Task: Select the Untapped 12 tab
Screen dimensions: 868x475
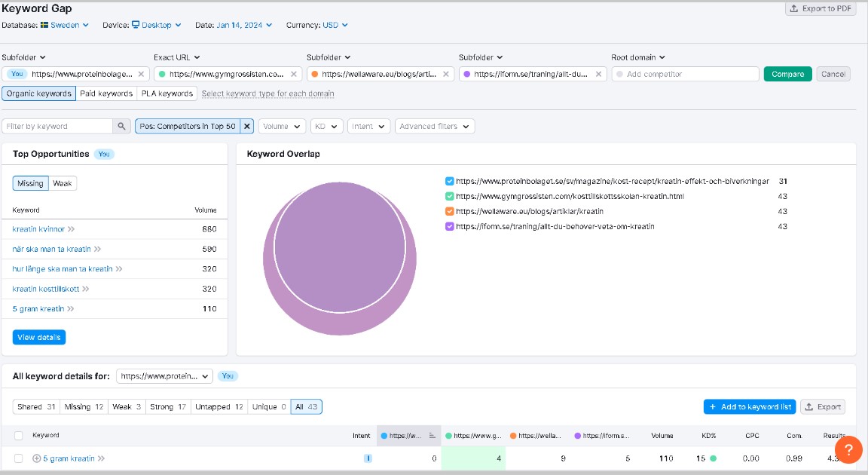Action: tap(219, 407)
